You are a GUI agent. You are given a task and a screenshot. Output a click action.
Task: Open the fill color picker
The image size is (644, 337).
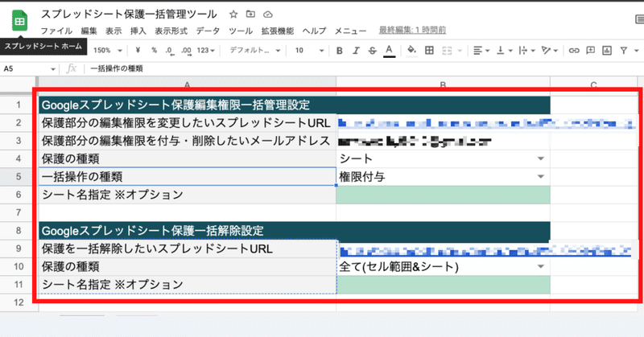tap(411, 51)
